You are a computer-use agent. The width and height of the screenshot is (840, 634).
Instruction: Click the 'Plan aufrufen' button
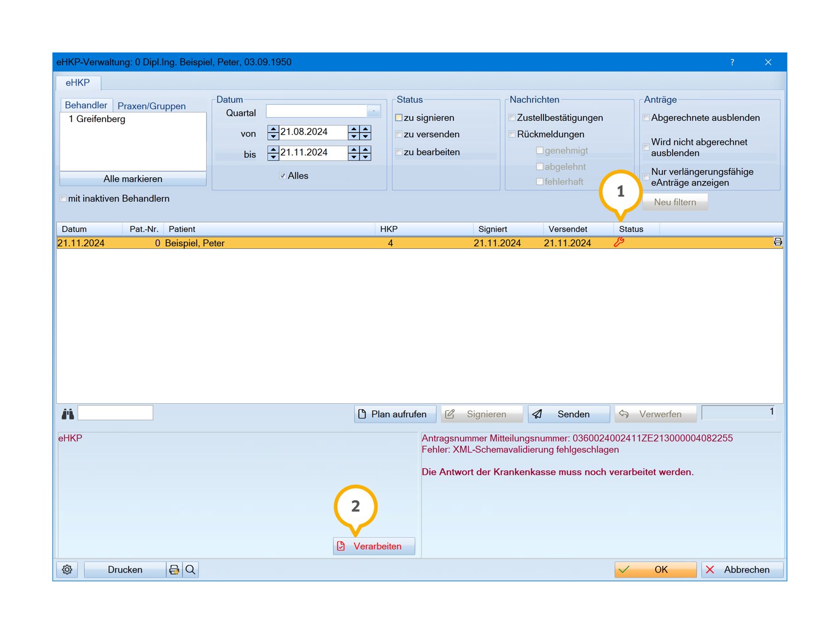(x=395, y=414)
